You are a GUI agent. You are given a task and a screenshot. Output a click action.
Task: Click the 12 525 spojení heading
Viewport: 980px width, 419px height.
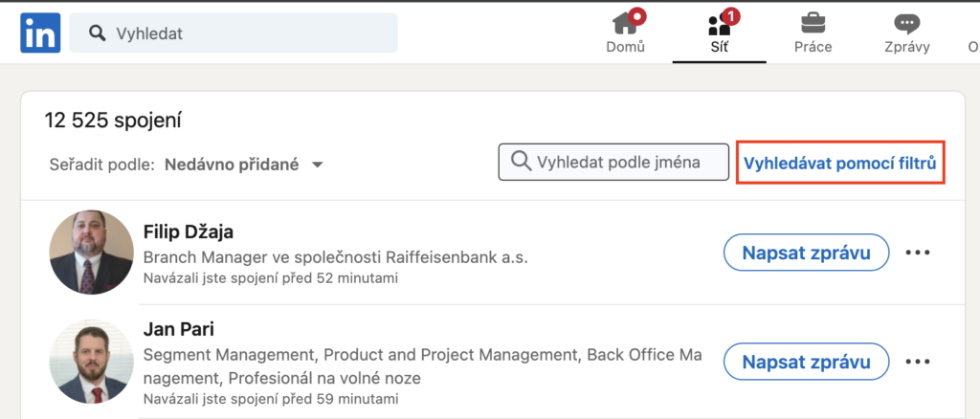113,120
